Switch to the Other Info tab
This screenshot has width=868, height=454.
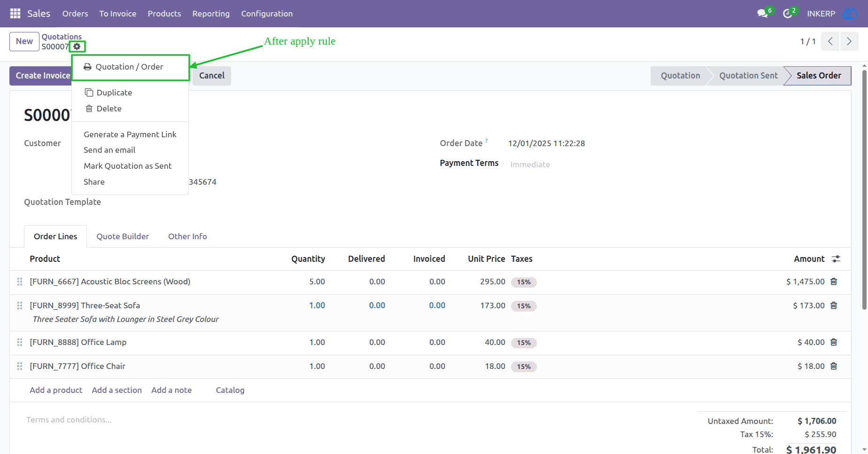187,236
